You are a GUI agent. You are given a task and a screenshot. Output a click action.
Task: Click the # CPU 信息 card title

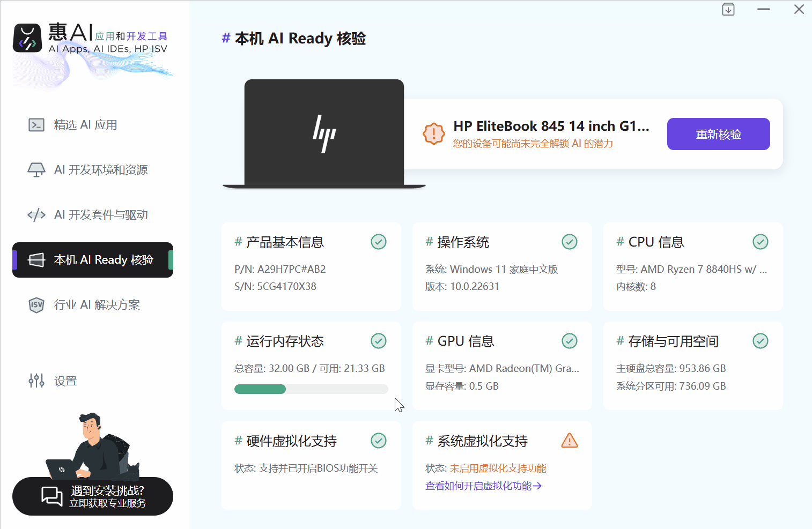click(x=650, y=242)
